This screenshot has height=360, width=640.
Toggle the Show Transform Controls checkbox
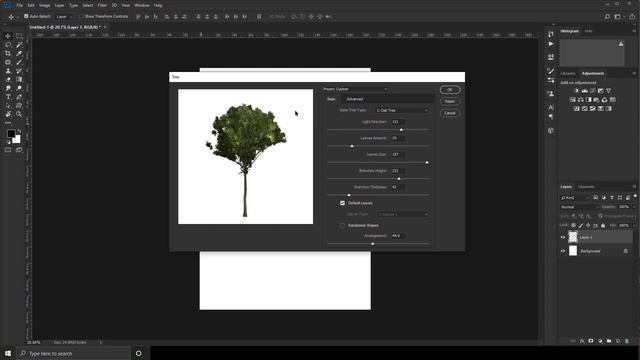pos(81,16)
